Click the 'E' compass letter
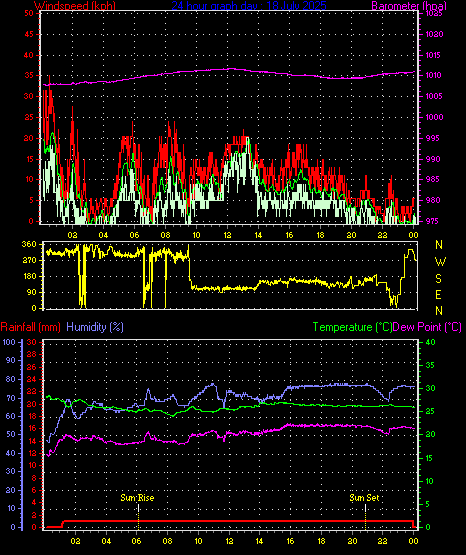Screen dimensions: 466x555 (x=438, y=295)
